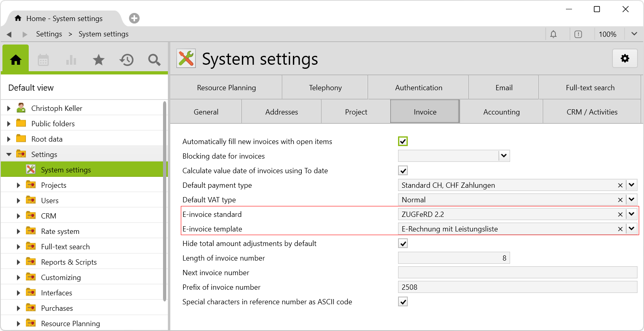Clear the Default payment type value
This screenshot has width=644, height=331.
pos(620,185)
